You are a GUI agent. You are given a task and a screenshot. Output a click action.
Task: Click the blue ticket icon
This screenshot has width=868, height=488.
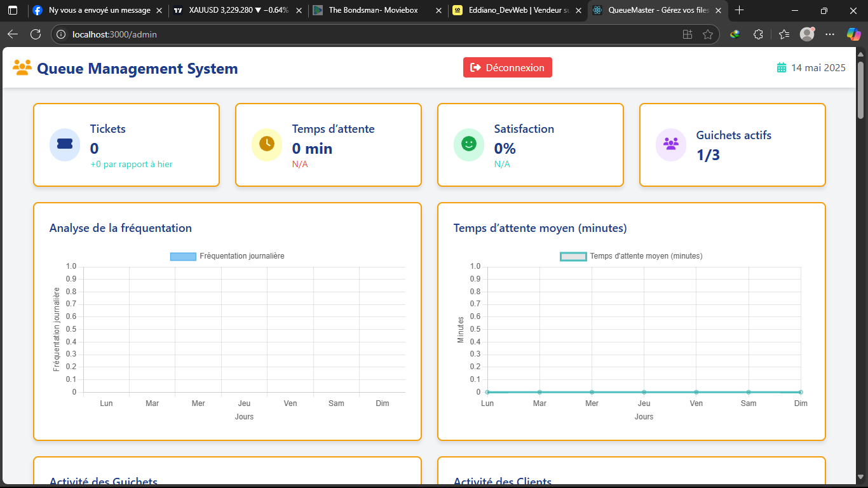tap(65, 144)
